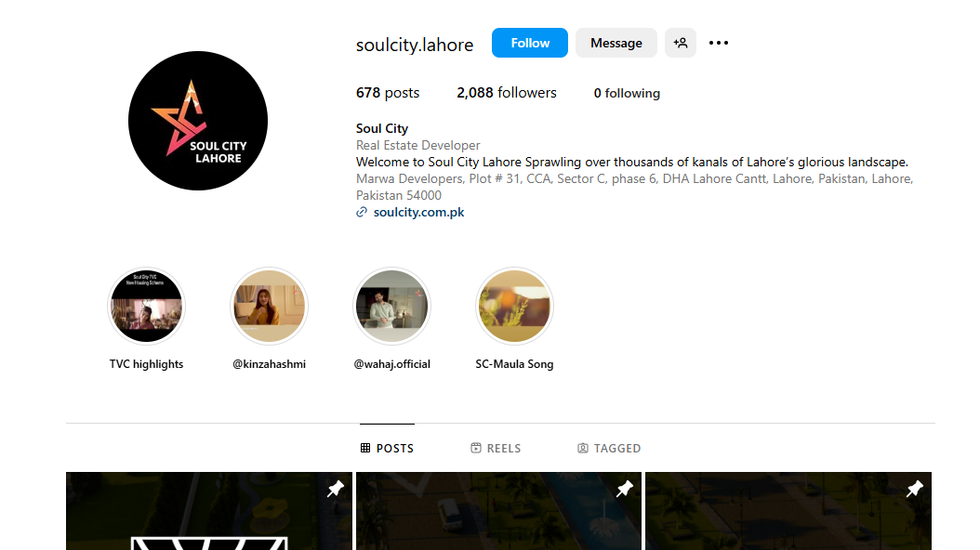Open the TVC highlights story

click(146, 307)
